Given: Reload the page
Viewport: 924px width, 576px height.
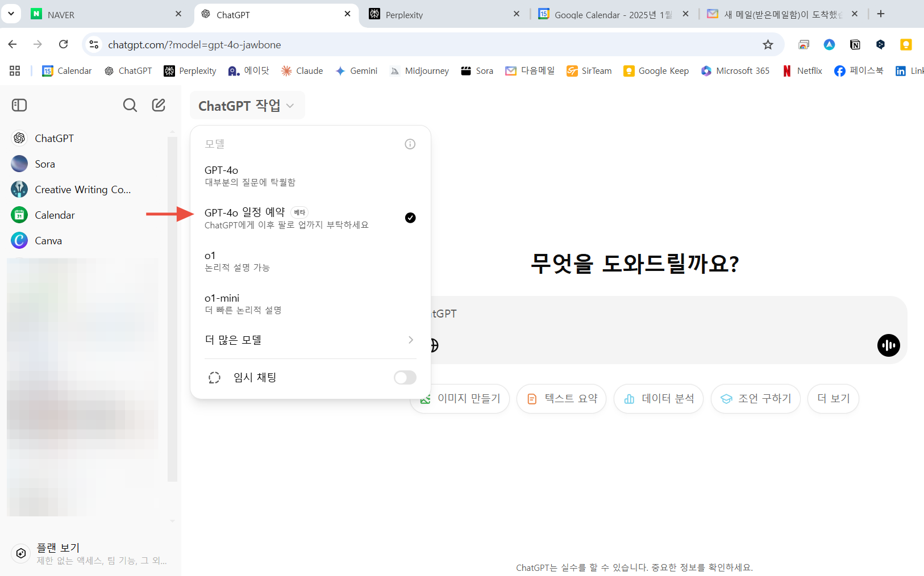Looking at the screenshot, I should tap(64, 44).
